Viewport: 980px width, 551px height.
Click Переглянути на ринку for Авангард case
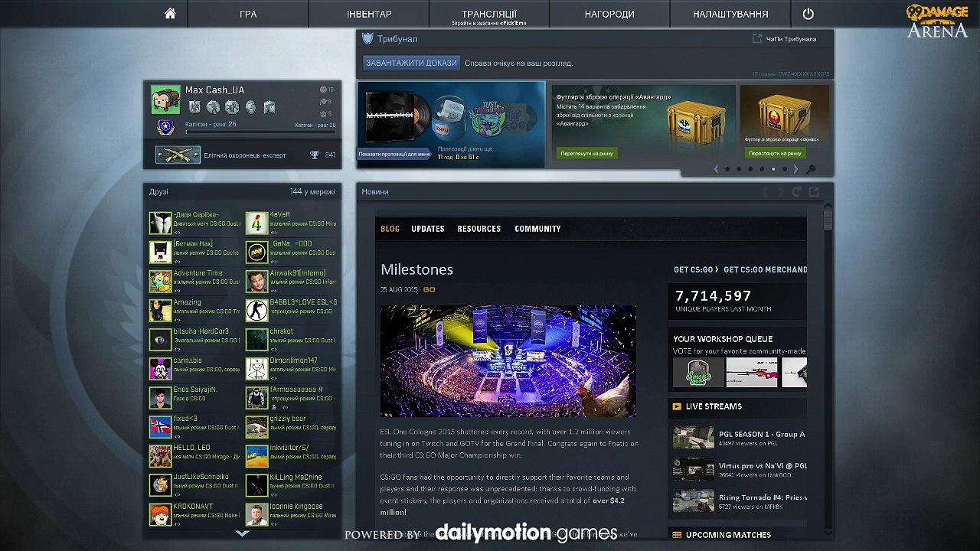pyautogui.click(x=586, y=153)
